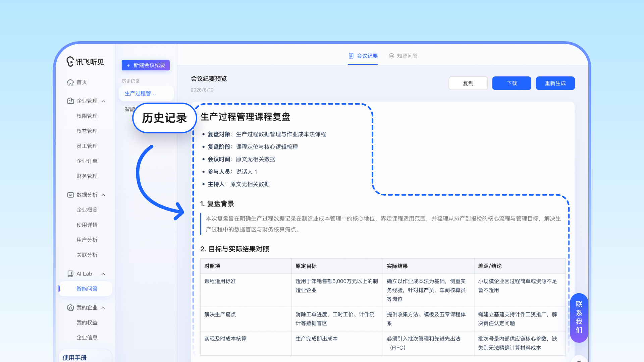
Task: Click the heading 1. 复盘背景
Action: point(217,204)
